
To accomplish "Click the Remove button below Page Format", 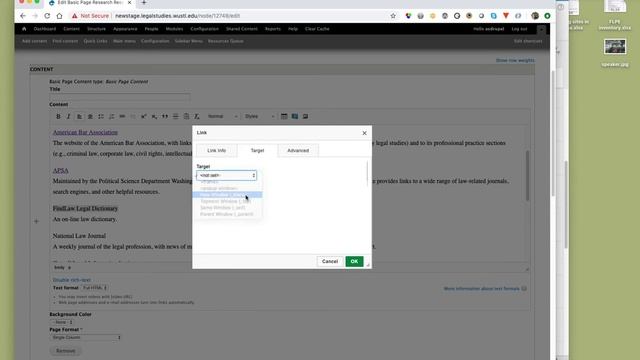I will pos(65,351).
